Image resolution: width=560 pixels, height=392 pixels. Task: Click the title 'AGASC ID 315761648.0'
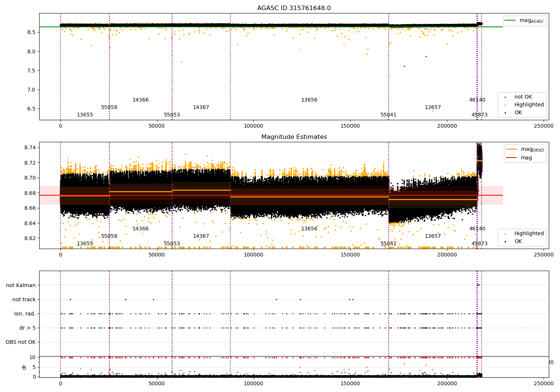pos(294,8)
